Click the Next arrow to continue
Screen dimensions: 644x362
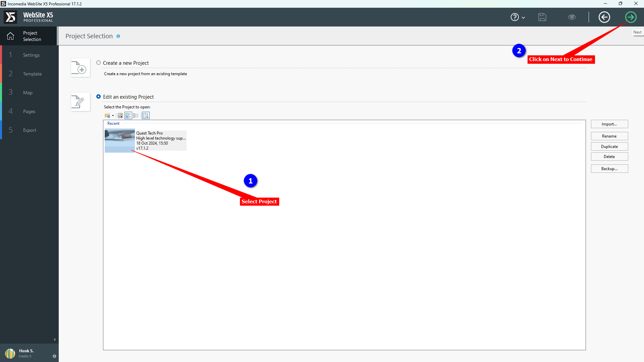[x=631, y=17]
